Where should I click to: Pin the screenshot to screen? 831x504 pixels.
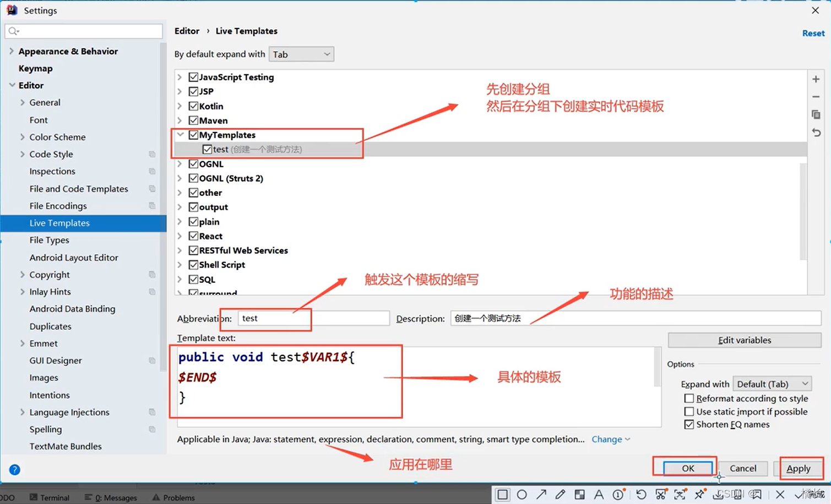tap(699, 494)
